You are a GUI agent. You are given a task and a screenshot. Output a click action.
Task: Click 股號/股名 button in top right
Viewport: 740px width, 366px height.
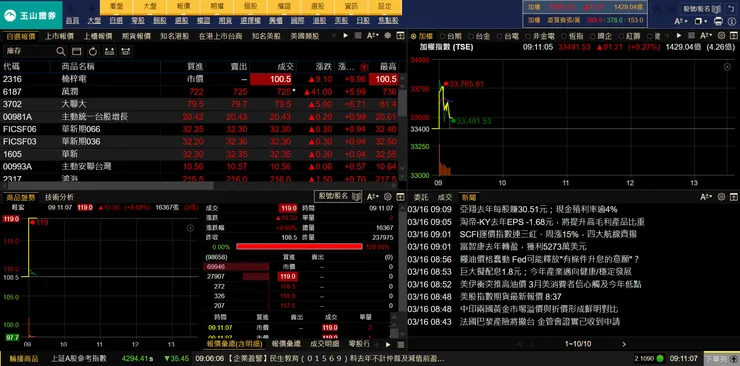click(703, 8)
